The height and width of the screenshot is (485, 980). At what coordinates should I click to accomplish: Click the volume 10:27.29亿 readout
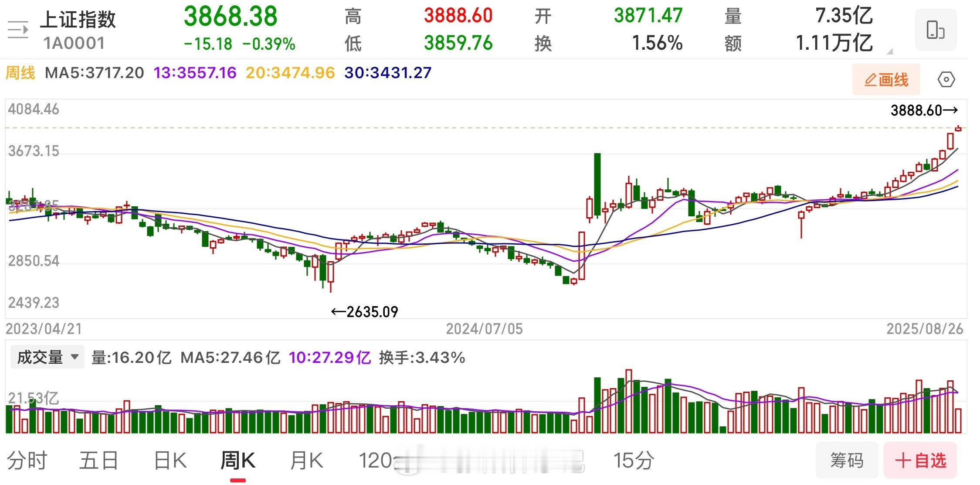(330, 358)
